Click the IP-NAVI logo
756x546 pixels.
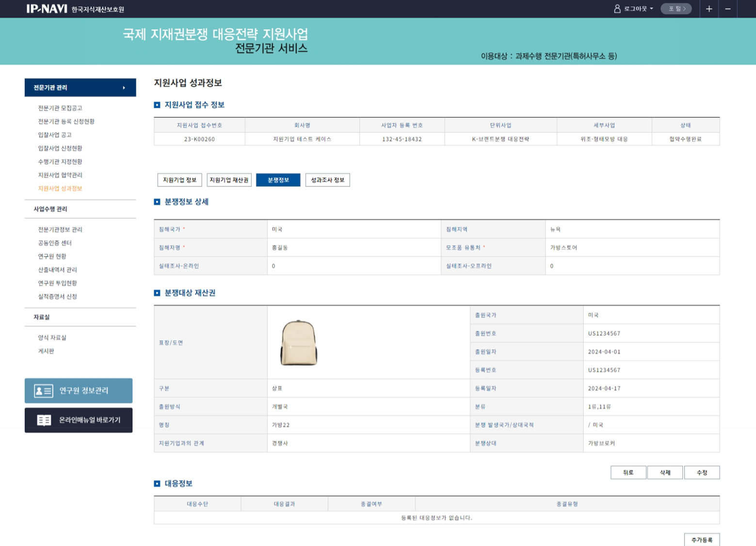pos(47,9)
